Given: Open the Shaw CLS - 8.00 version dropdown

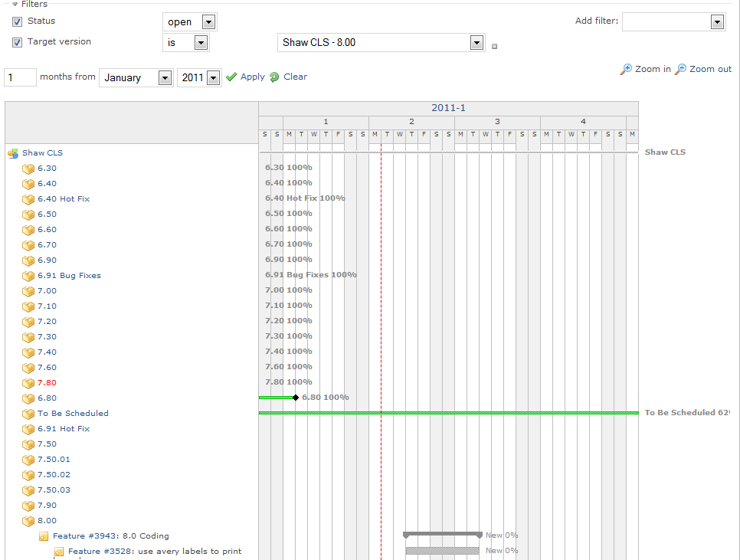Looking at the screenshot, I should tap(381, 42).
